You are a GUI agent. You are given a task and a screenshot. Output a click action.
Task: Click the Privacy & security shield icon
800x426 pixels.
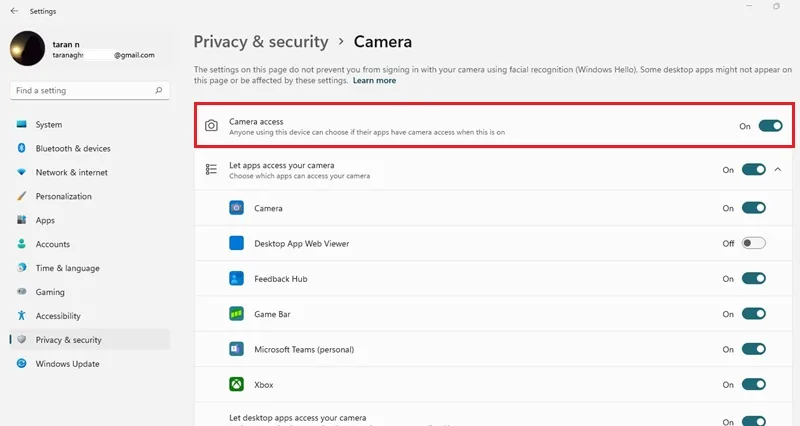(21, 339)
